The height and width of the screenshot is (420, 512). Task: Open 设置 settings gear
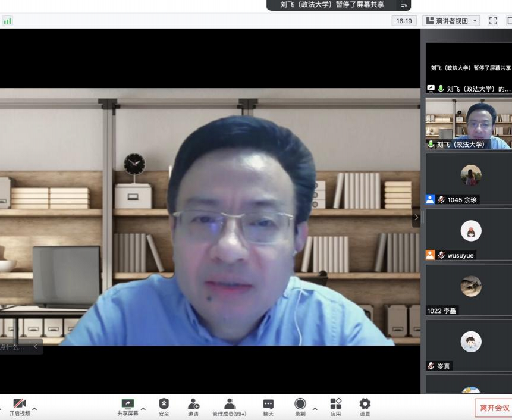[365, 407]
